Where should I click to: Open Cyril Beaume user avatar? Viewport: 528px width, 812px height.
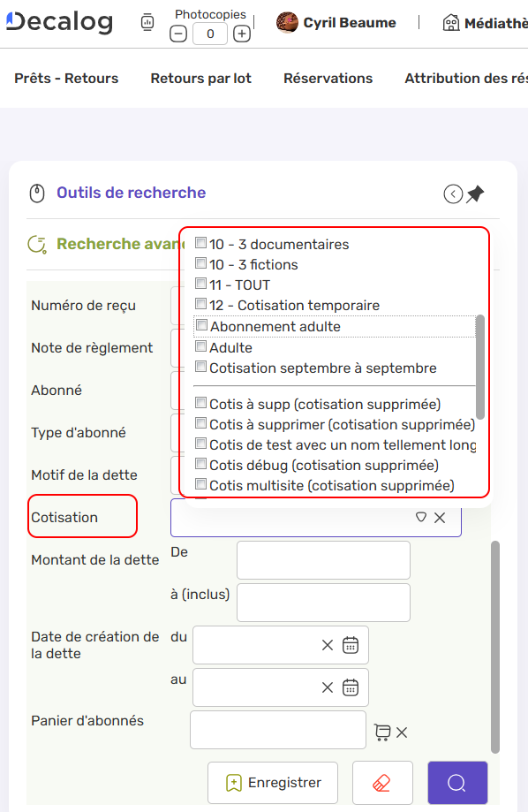point(287,22)
